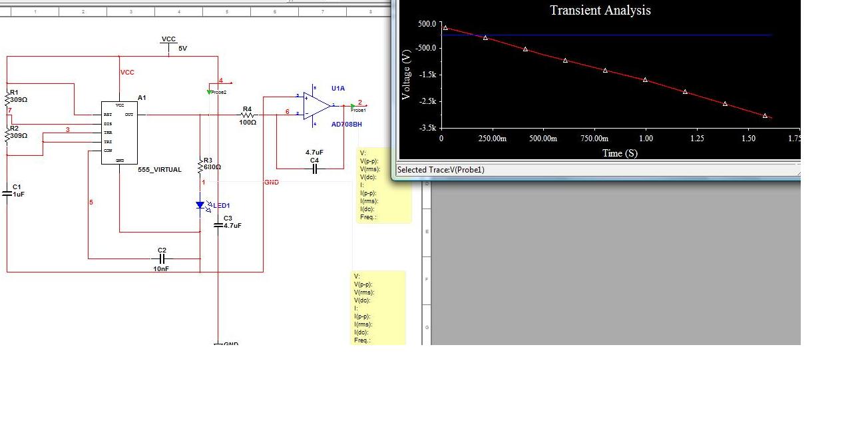This screenshot has height=427, width=868.
Task: Click the lower yellow probe readout box
Action: (377, 308)
